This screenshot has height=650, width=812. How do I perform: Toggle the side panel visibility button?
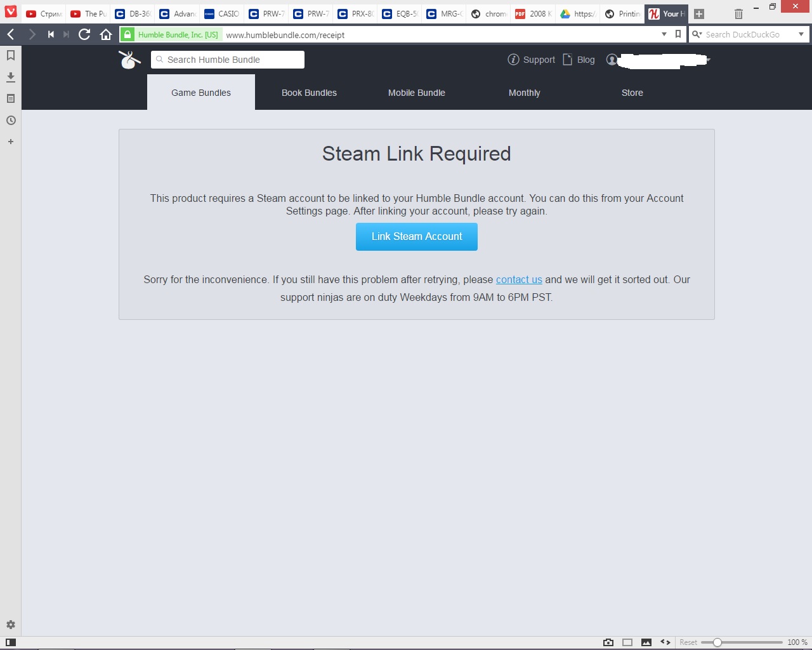click(11, 642)
